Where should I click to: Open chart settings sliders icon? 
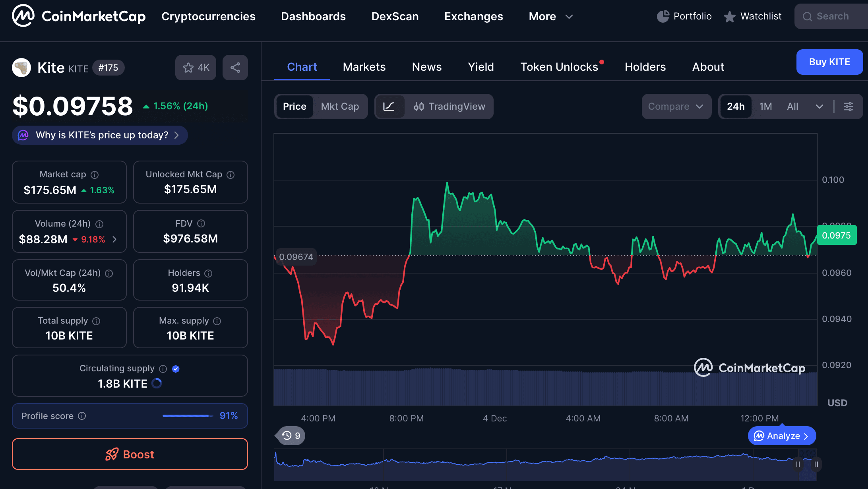coord(849,107)
